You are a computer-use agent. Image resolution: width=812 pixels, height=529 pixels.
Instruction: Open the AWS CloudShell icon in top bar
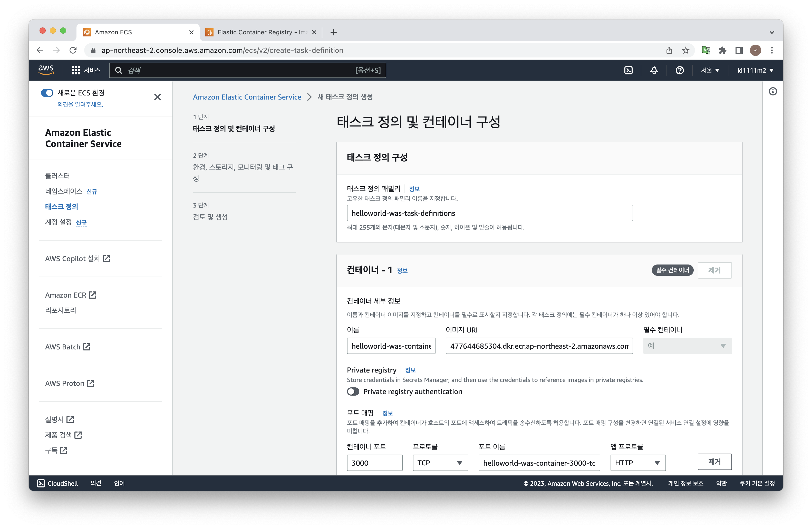tap(628, 70)
